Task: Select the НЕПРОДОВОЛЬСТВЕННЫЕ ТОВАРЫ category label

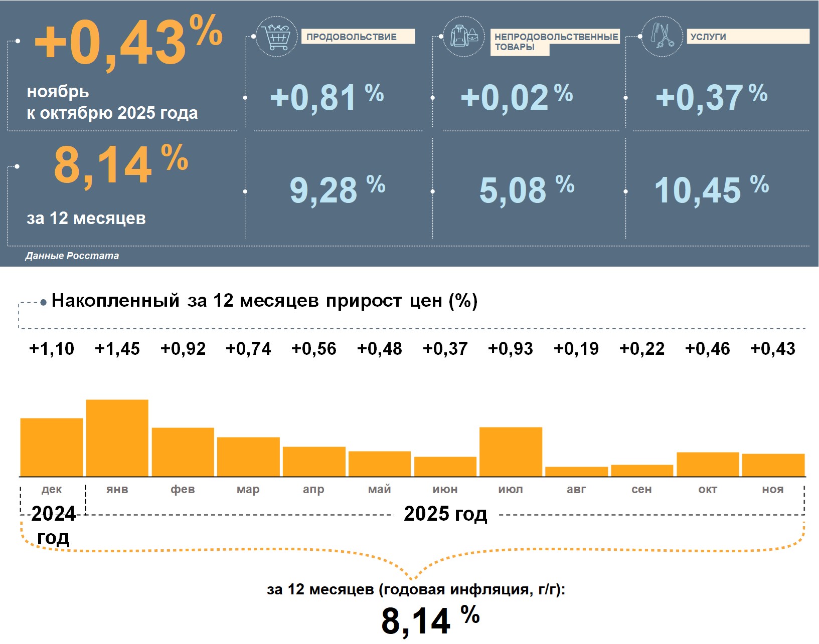Action: tap(555, 42)
